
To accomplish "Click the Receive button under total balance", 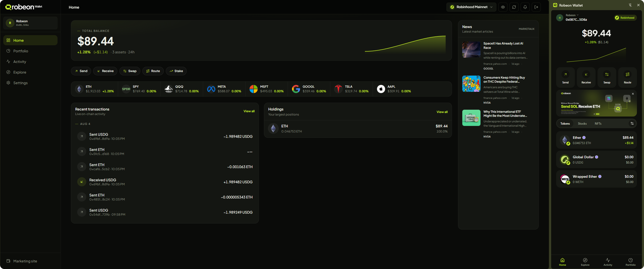I will tap(105, 71).
